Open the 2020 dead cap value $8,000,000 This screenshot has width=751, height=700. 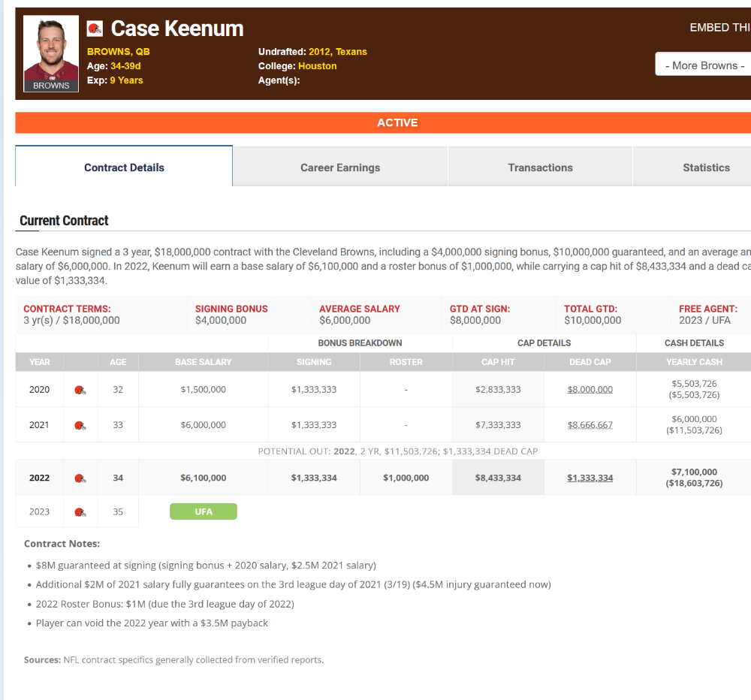coord(590,390)
